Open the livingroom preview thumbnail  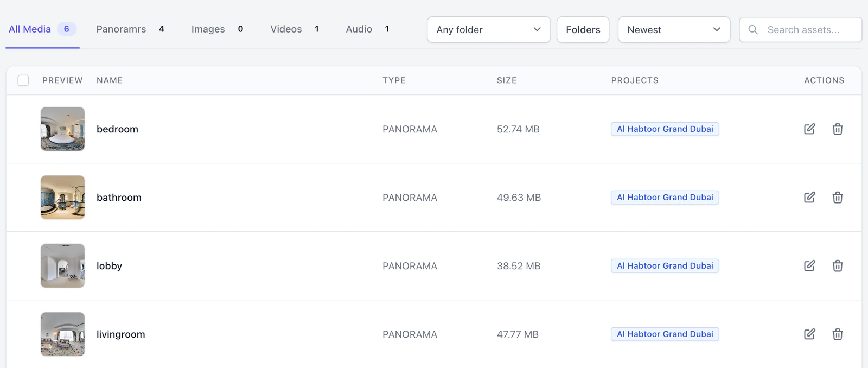[x=63, y=334]
